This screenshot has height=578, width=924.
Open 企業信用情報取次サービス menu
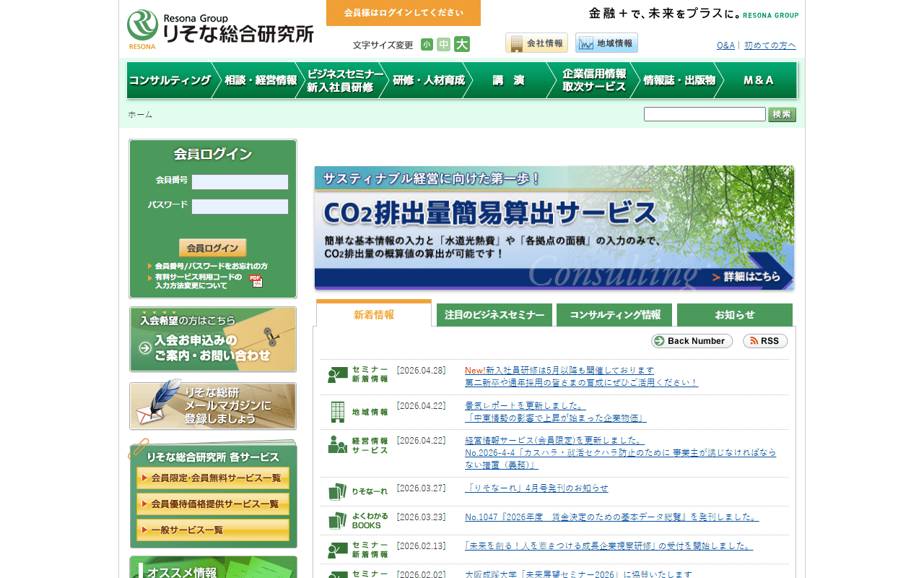tap(593, 80)
